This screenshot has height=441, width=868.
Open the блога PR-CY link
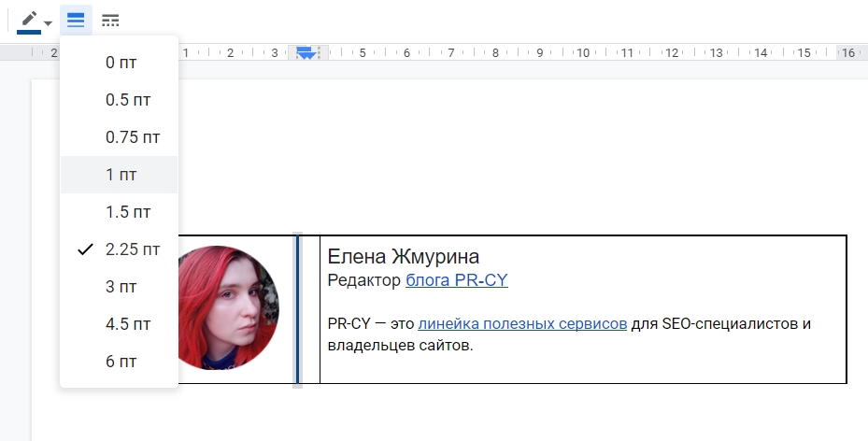pos(457,280)
